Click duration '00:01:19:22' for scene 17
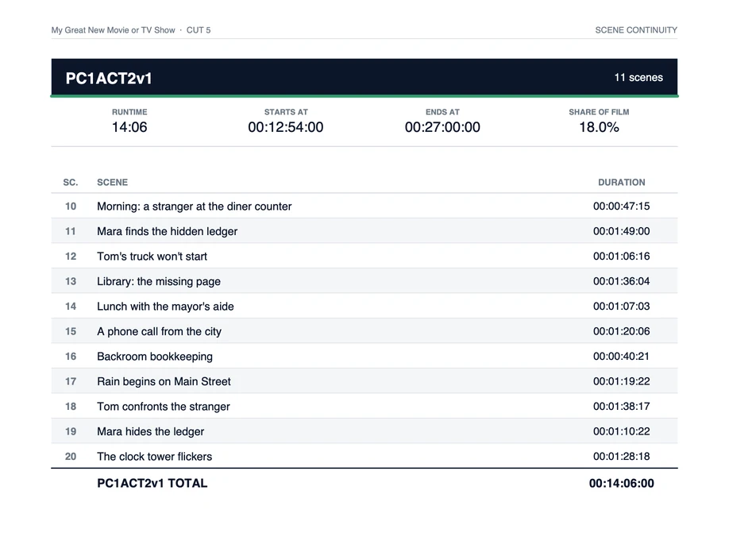This screenshot has height=560, width=729. click(x=622, y=381)
